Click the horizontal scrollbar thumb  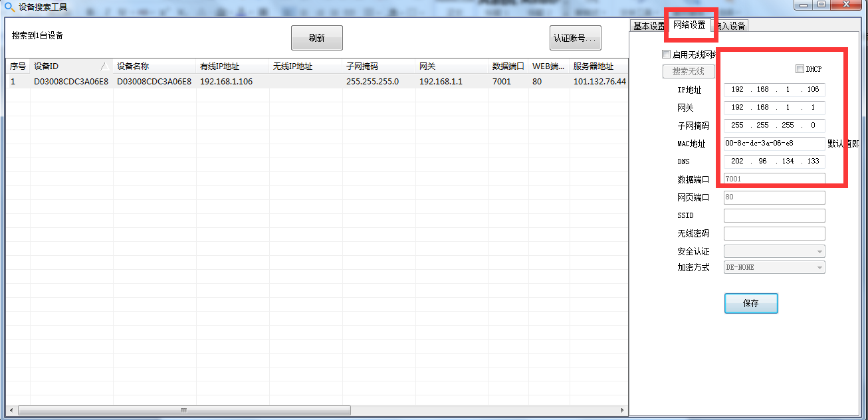[184, 410]
